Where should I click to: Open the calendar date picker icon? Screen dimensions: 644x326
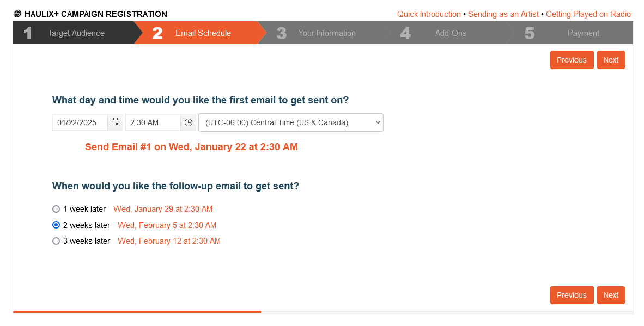(116, 122)
